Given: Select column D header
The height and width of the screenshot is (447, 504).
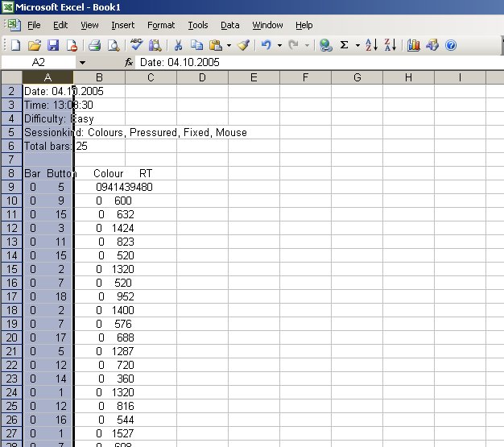Looking at the screenshot, I should point(202,77).
